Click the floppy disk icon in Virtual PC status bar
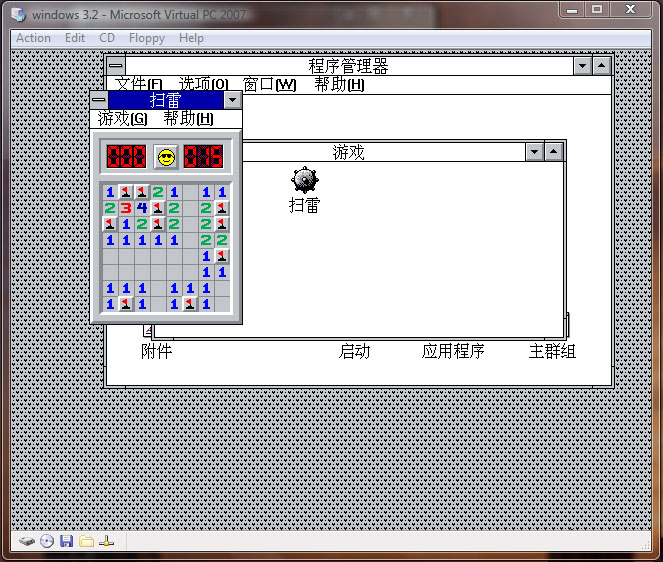Image resolution: width=663 pixels, height=562 pixels. click(x=66, y=541)
